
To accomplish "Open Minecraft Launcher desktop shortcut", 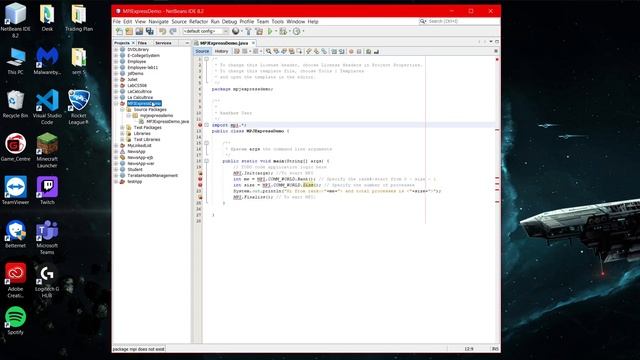I will pyautogui.click(x=47, y=150).
